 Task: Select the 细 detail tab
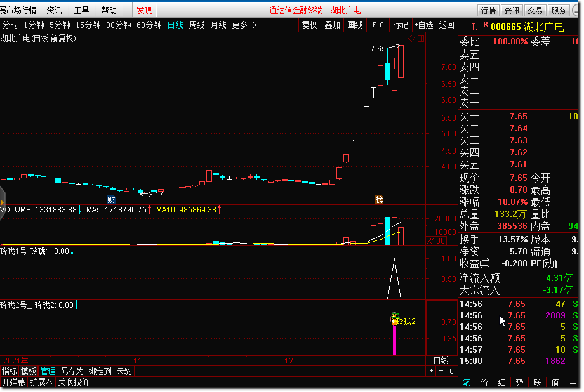[502, 382]
